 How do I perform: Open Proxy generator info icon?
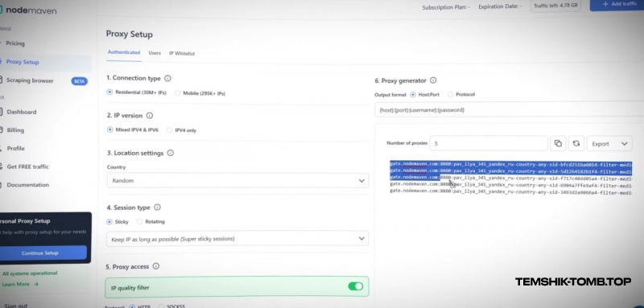pyautogui.click(x=433, y=80)
